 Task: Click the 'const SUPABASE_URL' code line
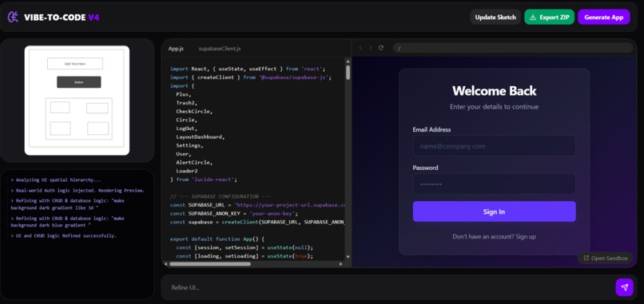(258, 205)
